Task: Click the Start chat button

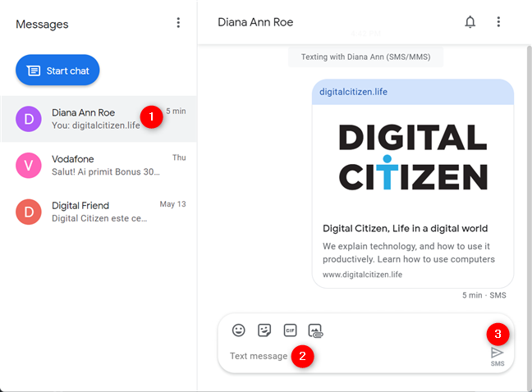Action: click(57, 71)
